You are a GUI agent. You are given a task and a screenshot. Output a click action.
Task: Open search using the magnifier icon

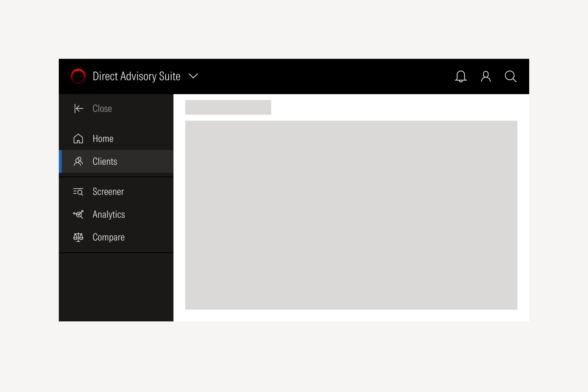(510, 76)
